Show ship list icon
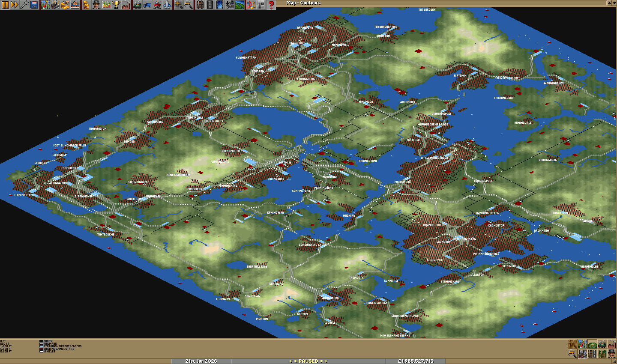617x364 pixels. pyautogui.click(x=157, y=5)
